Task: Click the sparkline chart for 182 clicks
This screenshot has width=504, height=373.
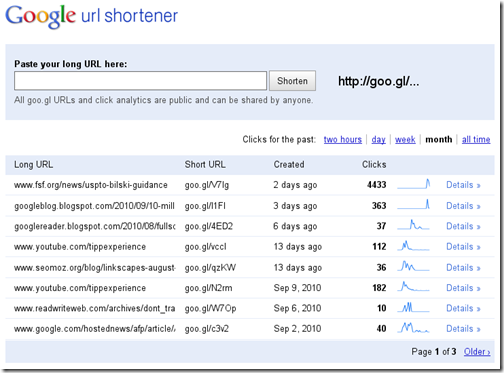Action: (413, 287)
